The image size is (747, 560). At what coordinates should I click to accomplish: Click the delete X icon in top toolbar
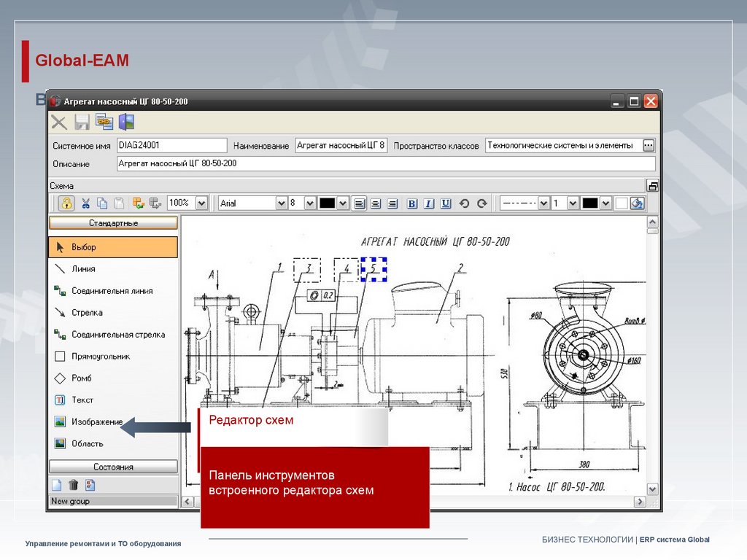(59, 122)
